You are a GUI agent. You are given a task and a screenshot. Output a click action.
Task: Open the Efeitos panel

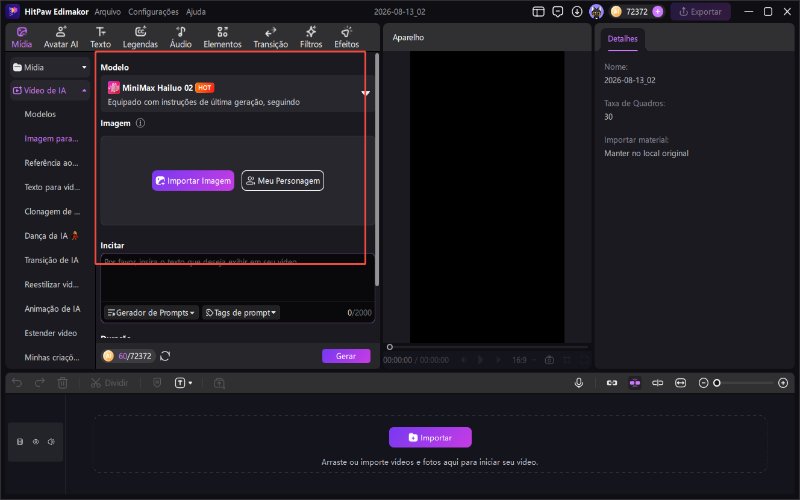pyautogui.click(x=346, y=37)
